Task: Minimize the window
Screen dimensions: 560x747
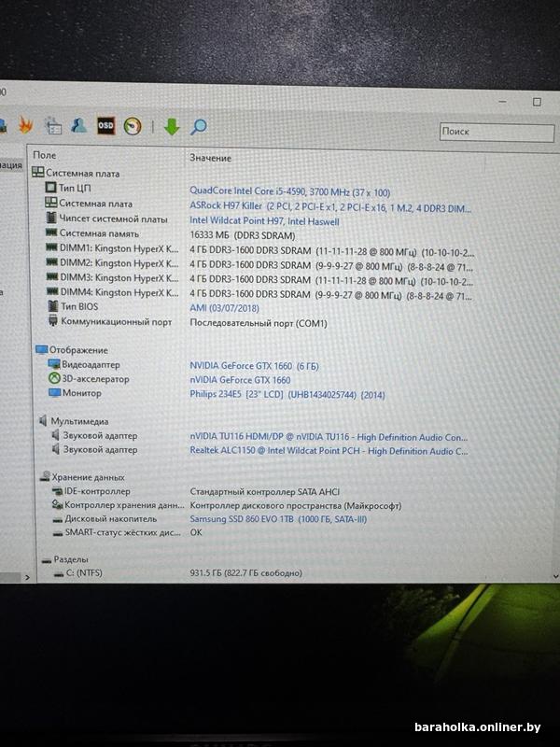Action: tap(502, 102)
